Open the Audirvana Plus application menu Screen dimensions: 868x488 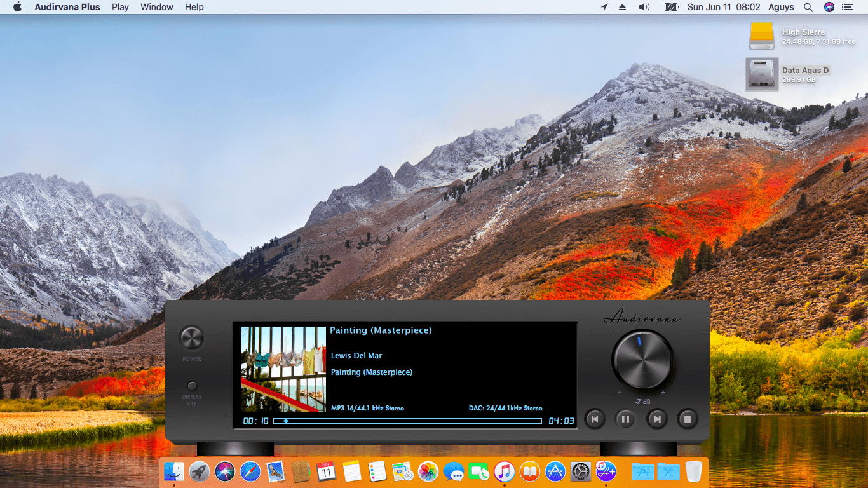click(67, 7)
